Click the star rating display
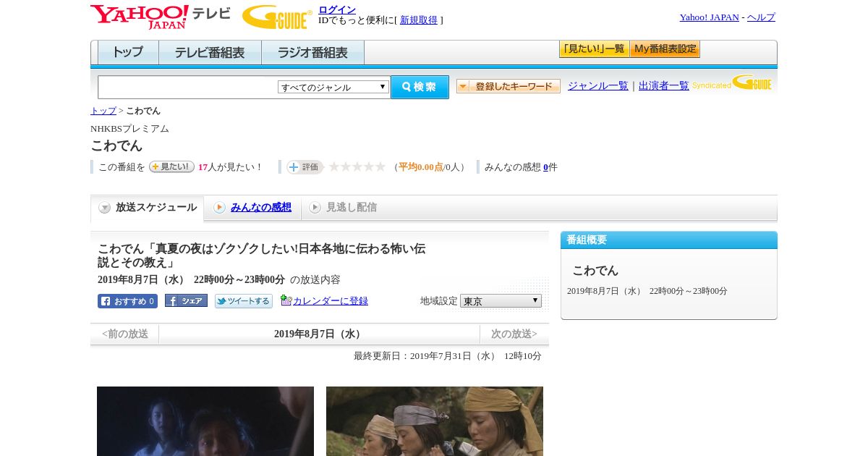Image resolution: width=868 pixels, height=456 pixels. coord(357,166)
